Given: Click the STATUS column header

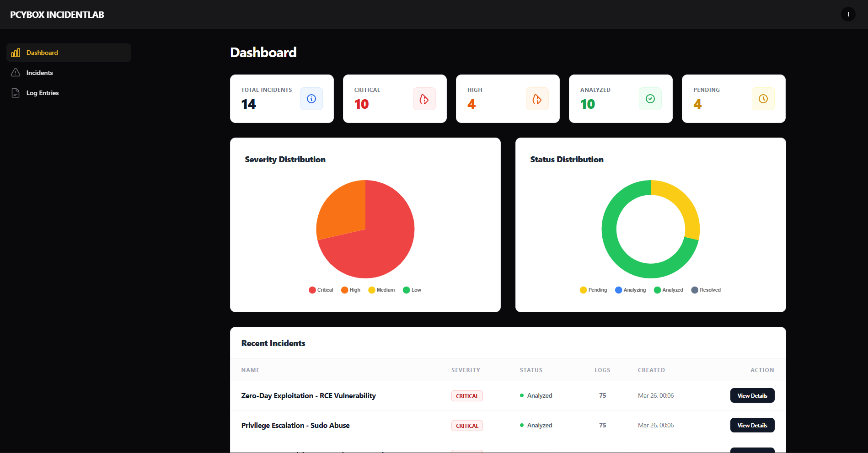Looking at the screenshot, I should coord(531,370).
